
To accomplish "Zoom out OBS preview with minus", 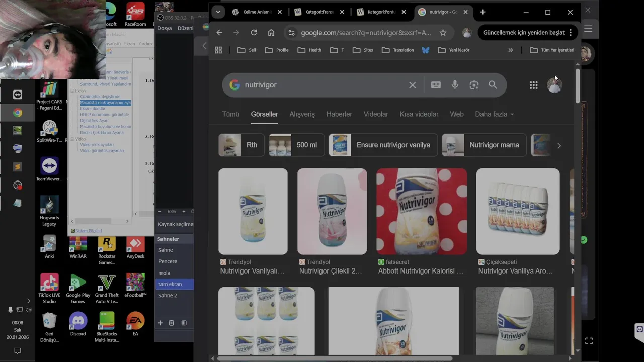I will (x=160, y=212).
